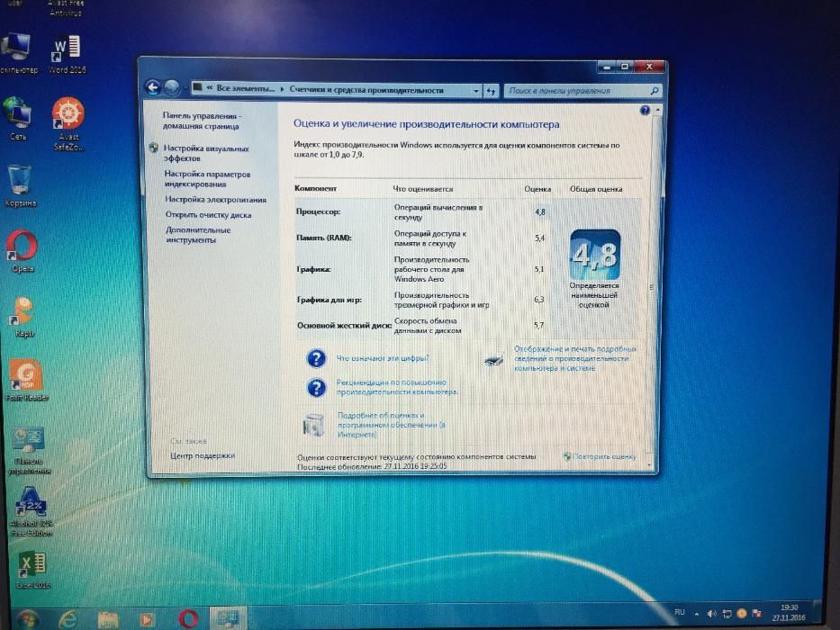Select the Сеть desktop icon
The image size is (840, 630).
[x=18, y=119]
